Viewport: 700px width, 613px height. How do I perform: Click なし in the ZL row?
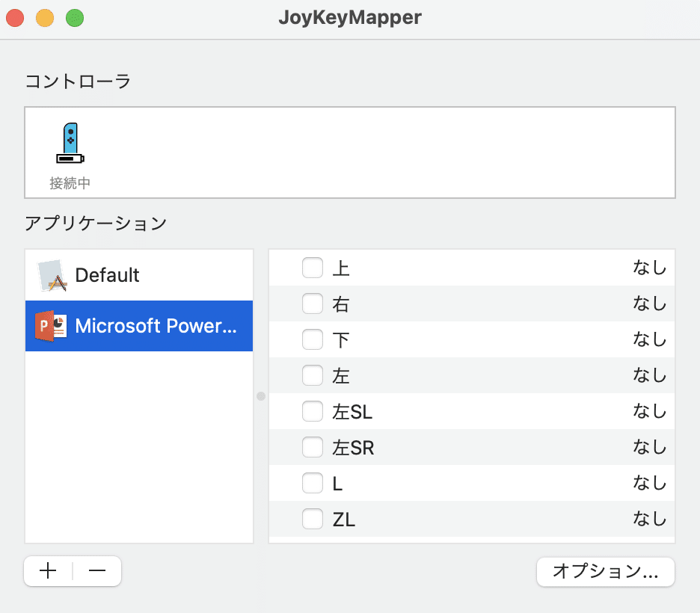(649, 519)
